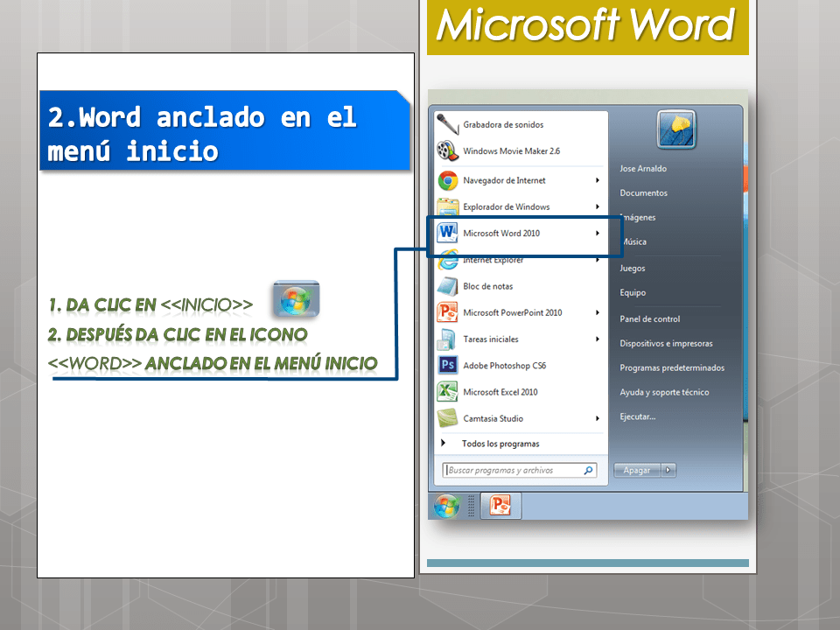Launch Chrome via Navegador de Internet icon

[448, 180]
